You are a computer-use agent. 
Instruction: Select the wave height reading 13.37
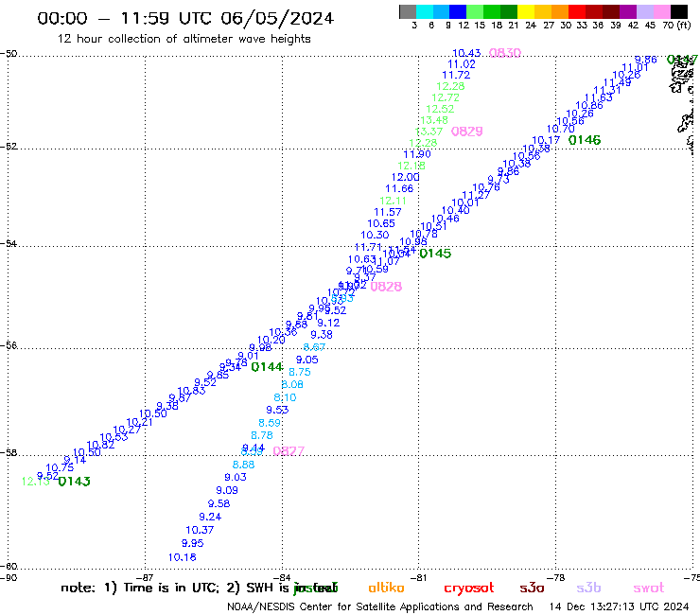pyautogui.click(x=429, y=132)
